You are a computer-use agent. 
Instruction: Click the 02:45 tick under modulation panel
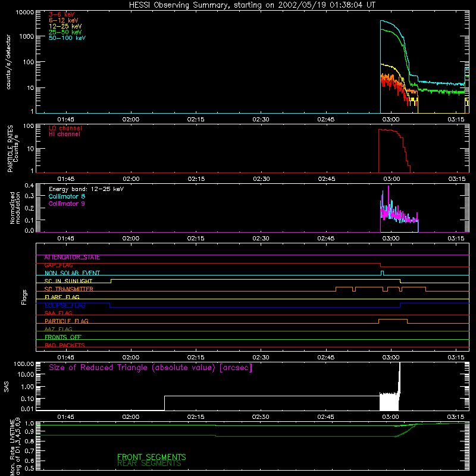[325, 239]
